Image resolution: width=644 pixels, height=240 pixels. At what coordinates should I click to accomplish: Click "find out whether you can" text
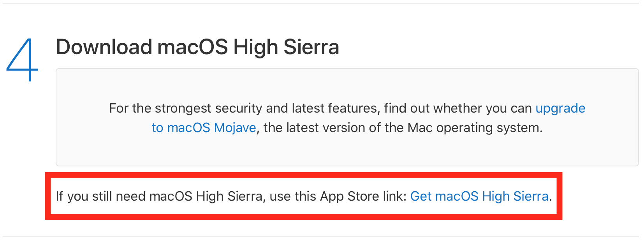coord(457,108)
